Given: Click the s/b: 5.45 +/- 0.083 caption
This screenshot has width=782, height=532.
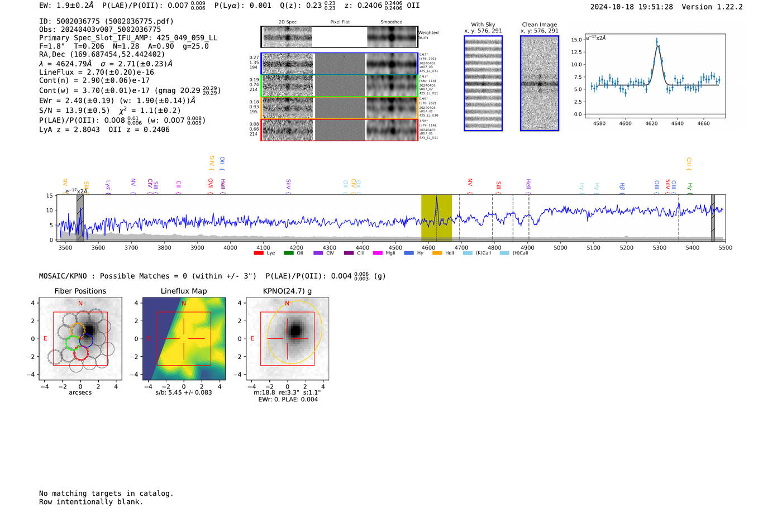Looking at the screenshot, I should [184, 392].
